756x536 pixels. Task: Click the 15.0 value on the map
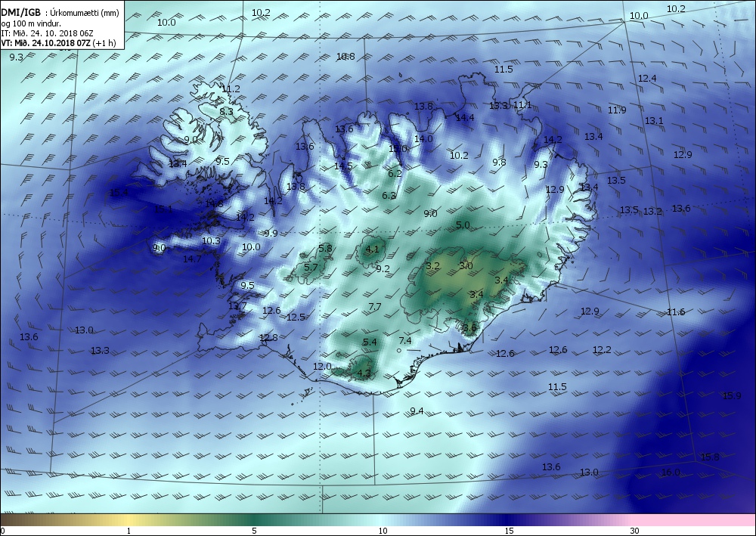click(398, 148)
